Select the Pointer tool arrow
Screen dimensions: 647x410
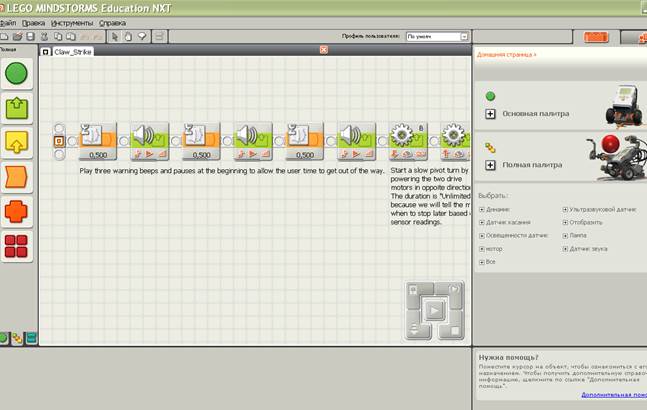(115, 37)
